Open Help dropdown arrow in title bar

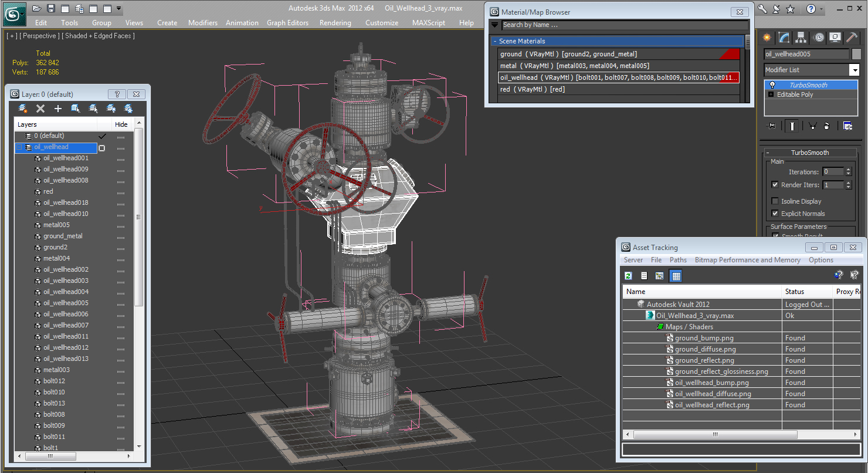click(x=822, y=9)
